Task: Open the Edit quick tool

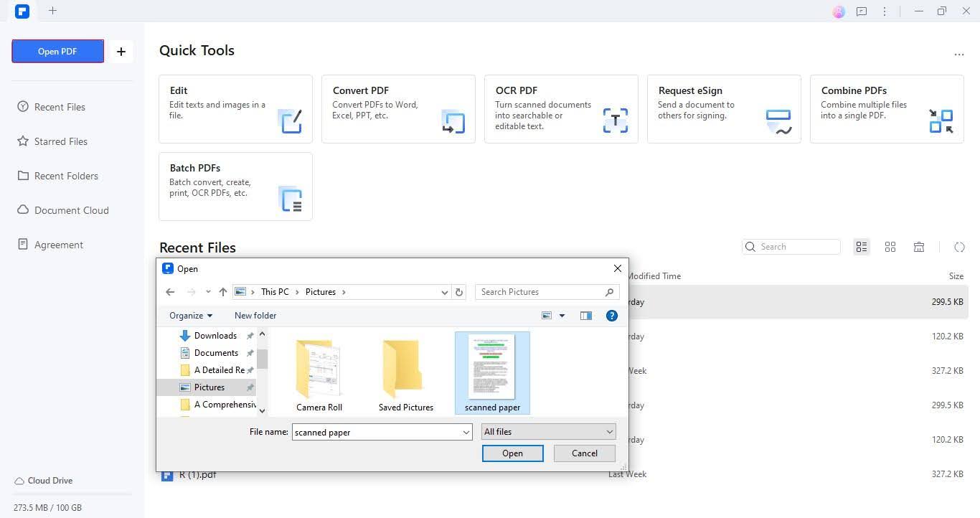Action: tap(235, 108)
